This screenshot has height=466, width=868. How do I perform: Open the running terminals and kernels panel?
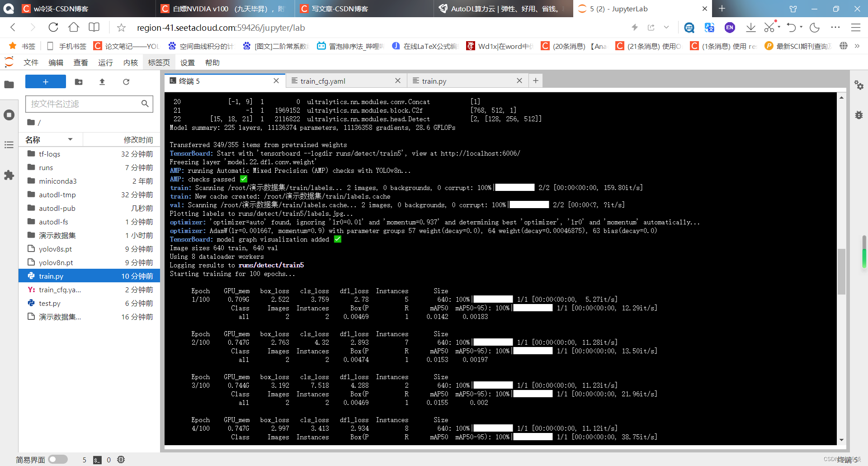(9, 115)
